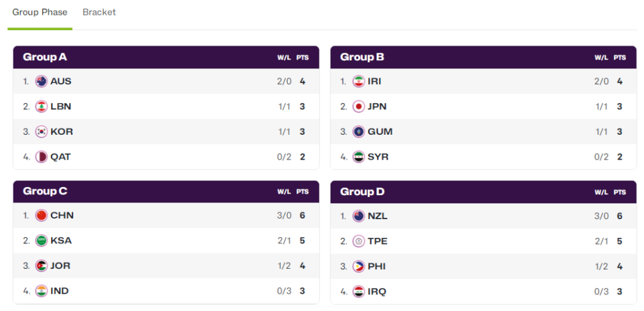
Task: Click the Korea flag icon
Action: 42,131
